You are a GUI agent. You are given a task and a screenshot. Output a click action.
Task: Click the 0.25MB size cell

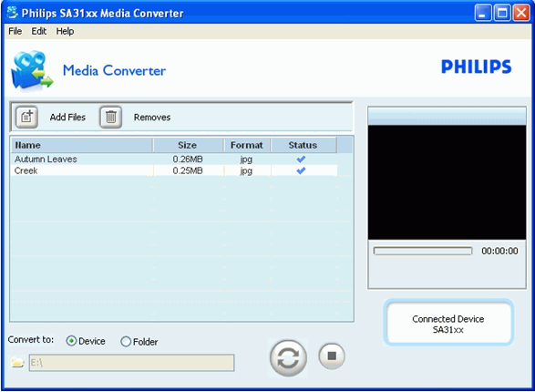[x=188, y=170]
